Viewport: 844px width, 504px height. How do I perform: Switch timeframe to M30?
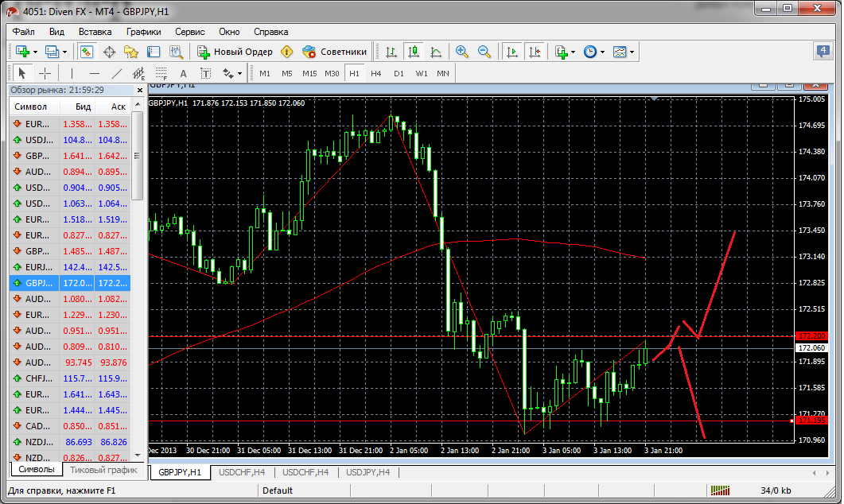[x=332, y=73]
